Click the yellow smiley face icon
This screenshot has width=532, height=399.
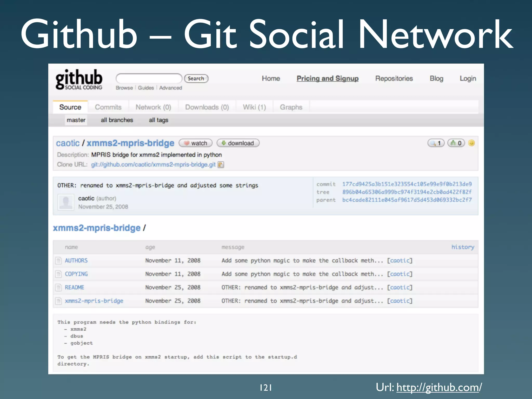[471, 143]
